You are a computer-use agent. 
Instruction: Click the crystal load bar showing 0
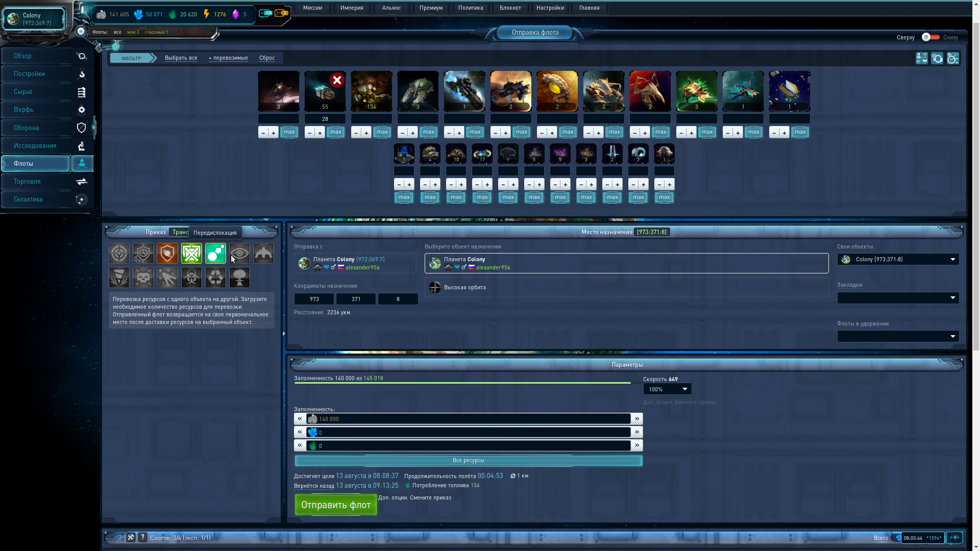[x=468, y=432]
